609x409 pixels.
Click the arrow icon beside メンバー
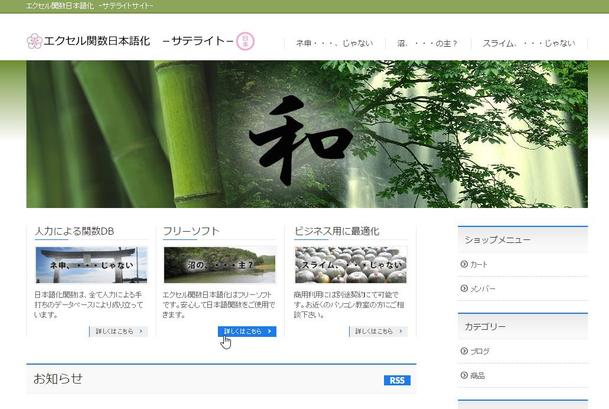tap(464, 288)
